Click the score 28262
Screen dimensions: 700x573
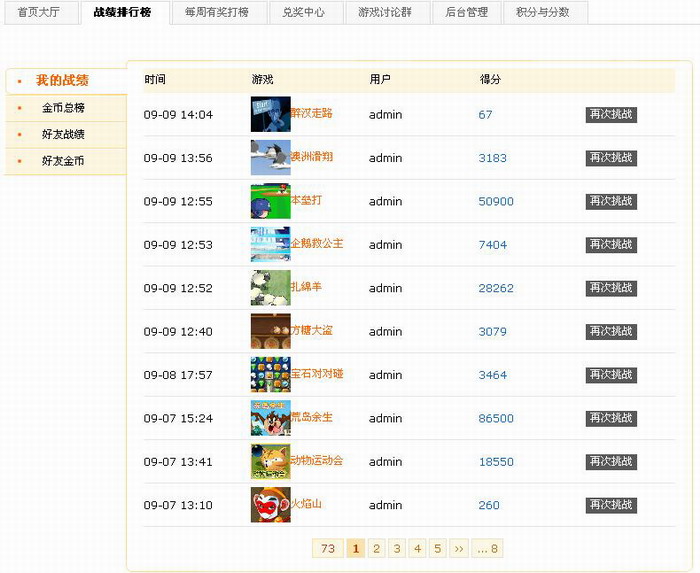(496, 288)
